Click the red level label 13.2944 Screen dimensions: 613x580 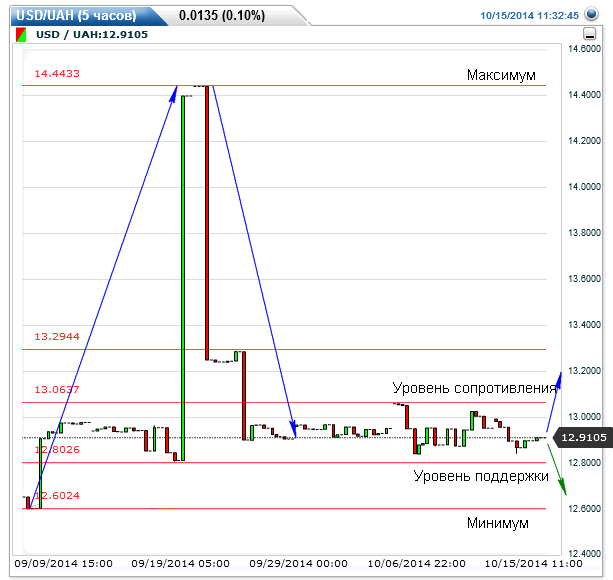(x=57, y=337)
